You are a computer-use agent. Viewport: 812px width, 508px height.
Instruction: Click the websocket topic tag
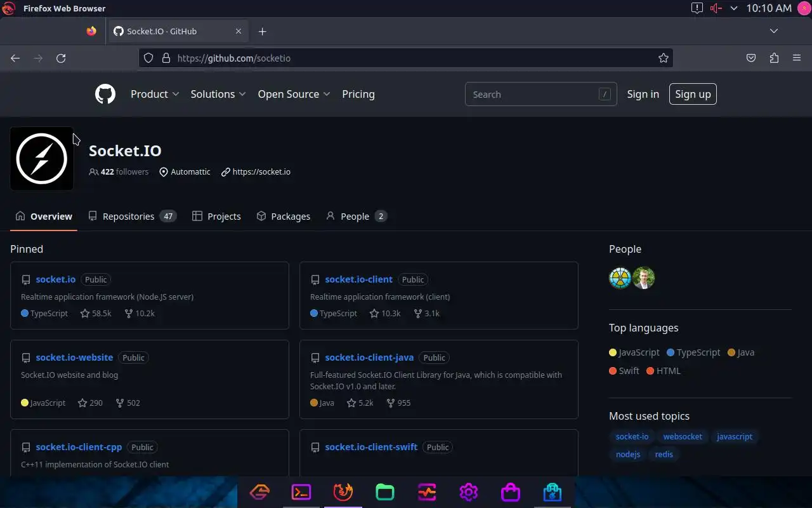click(x=683, y=436)
